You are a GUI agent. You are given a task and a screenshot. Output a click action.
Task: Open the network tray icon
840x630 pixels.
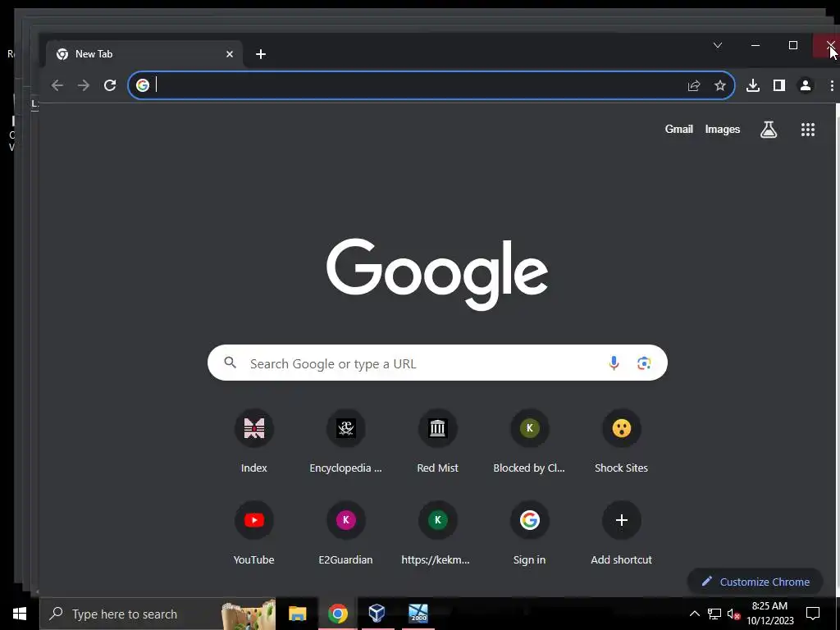pos(714,614)
